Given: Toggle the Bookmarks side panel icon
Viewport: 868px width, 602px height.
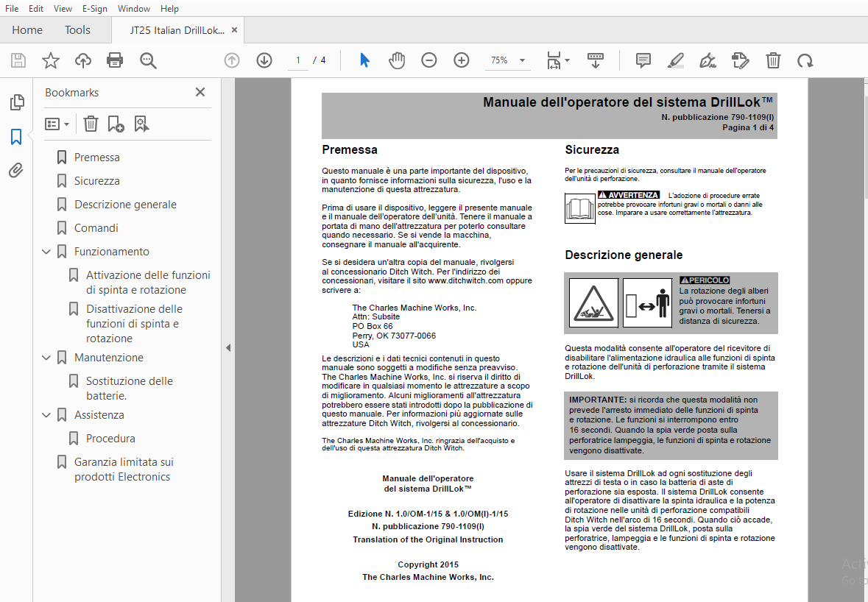Looking at the screenshot, I should 16,137.
